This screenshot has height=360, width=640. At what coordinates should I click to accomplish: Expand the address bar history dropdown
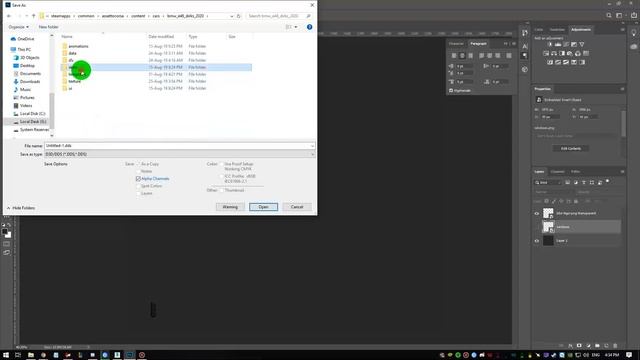(231, 16)
